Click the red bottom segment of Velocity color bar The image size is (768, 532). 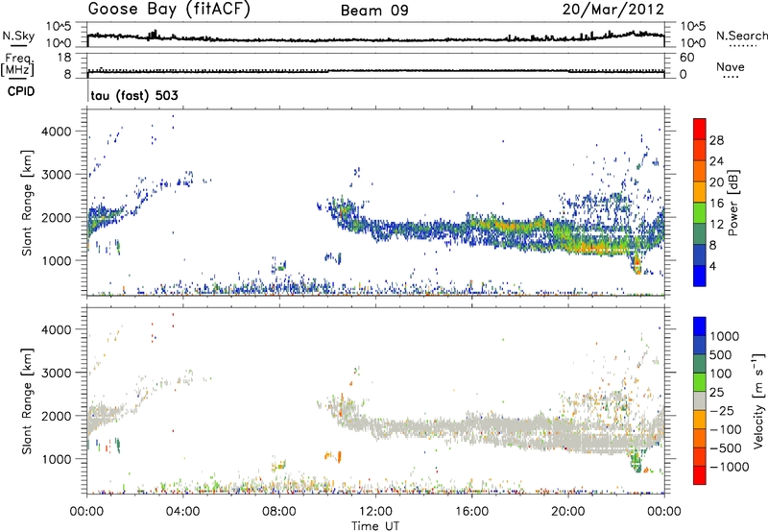[700, 475]
